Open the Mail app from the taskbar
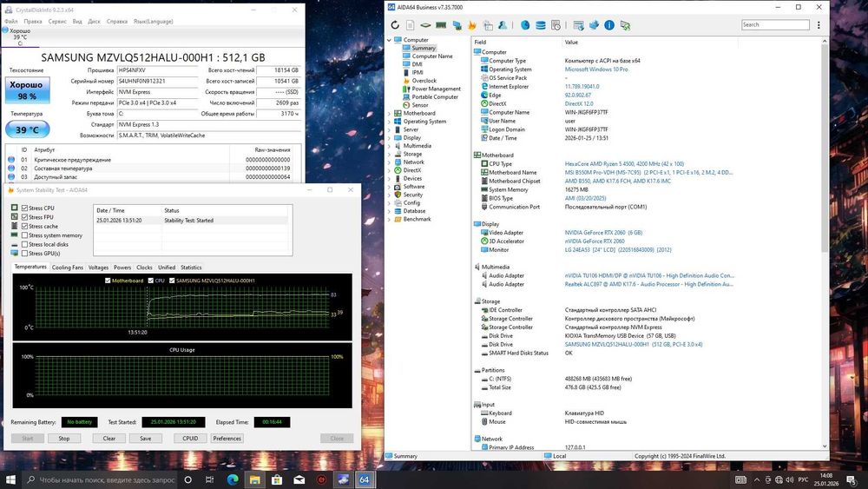868x489 pixels. pyautogui.click(x=299, y=479)
